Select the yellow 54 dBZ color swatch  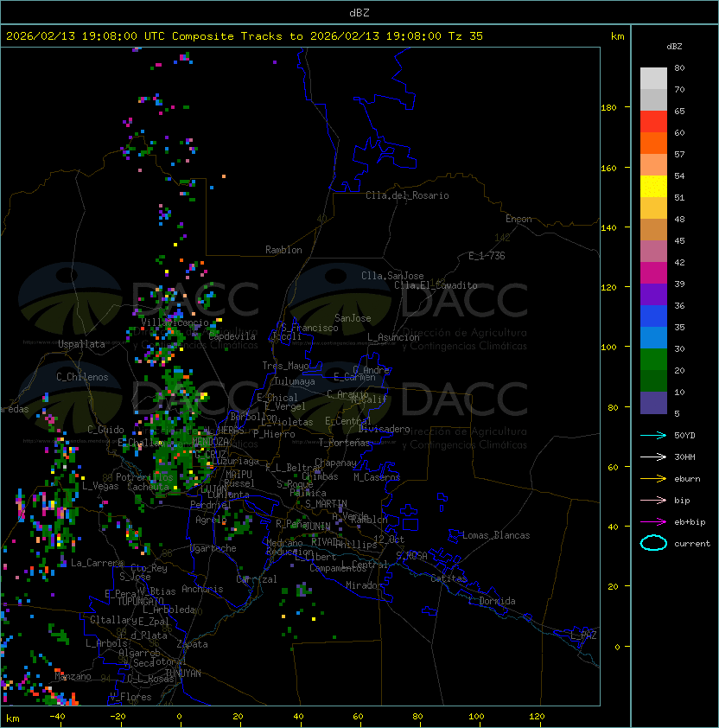click(x=653, y=186)
